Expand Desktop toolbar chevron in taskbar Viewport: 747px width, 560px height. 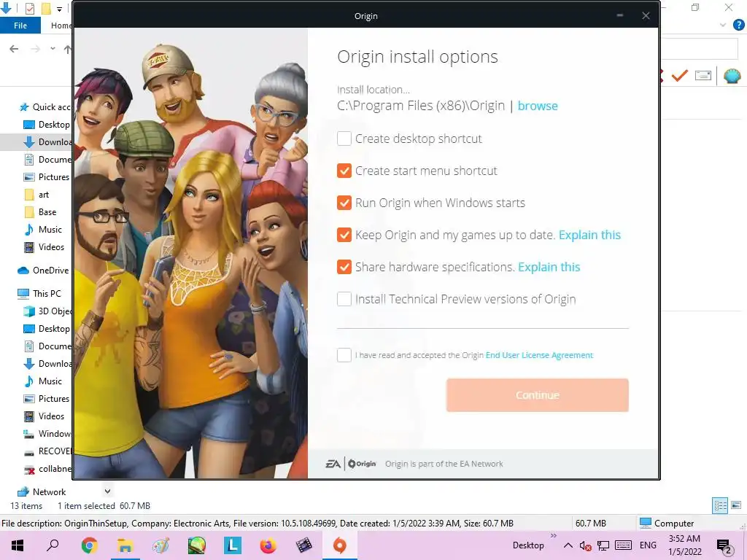click(x=553, y=536)
